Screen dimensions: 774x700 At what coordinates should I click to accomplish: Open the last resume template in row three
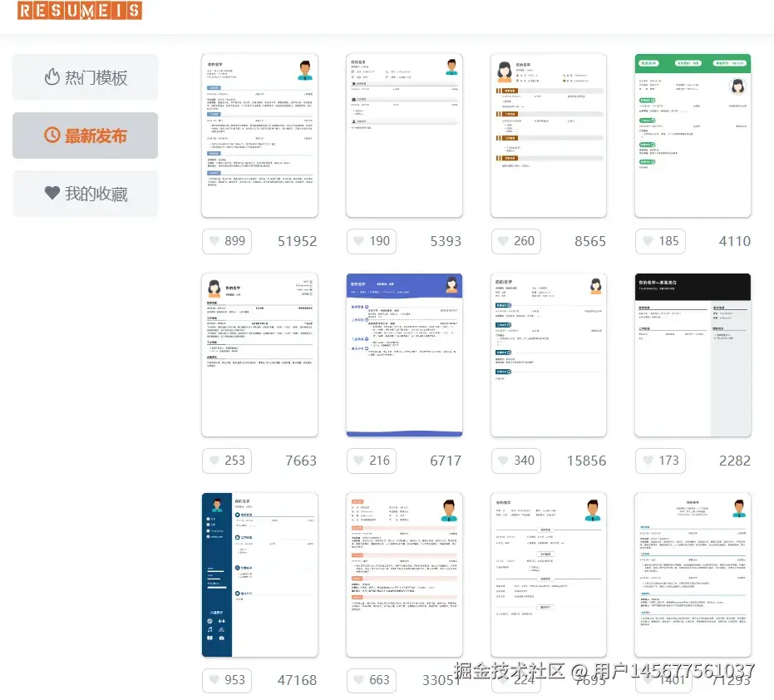pyautogui.click(x=693, y=574)
